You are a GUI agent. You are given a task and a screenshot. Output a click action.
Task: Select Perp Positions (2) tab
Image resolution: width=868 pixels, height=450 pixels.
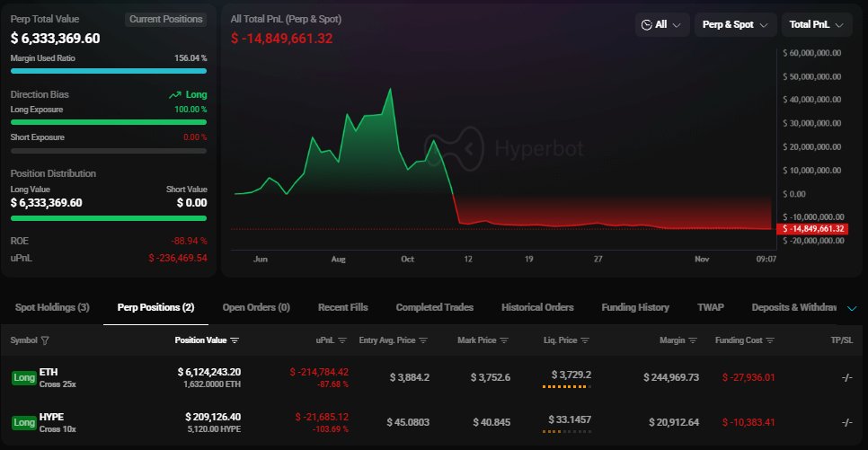[155, 307]
